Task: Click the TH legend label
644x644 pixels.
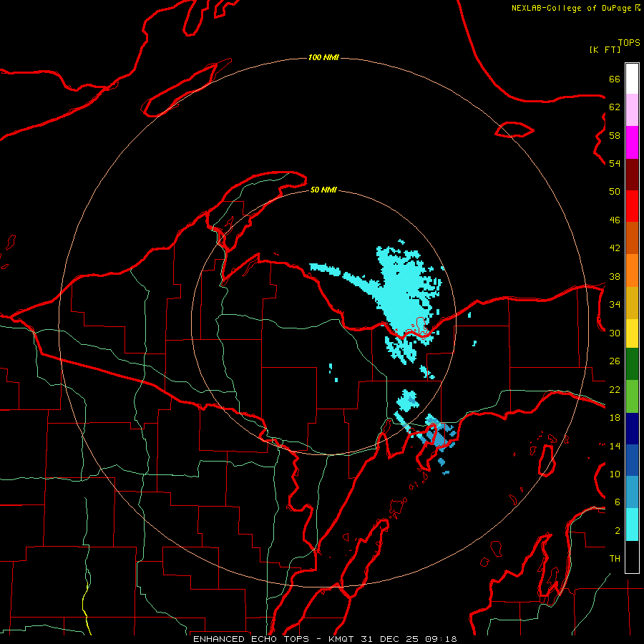Action: [x=615, y=559]
